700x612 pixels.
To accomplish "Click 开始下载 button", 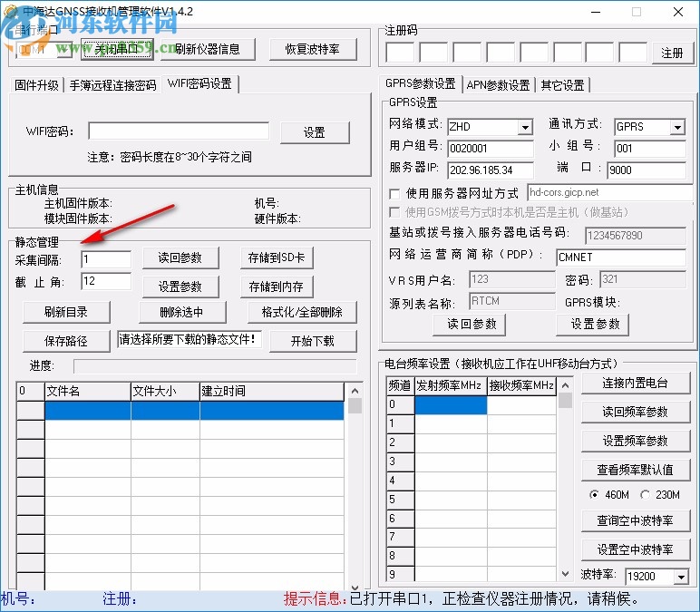I will click(313, 341).
